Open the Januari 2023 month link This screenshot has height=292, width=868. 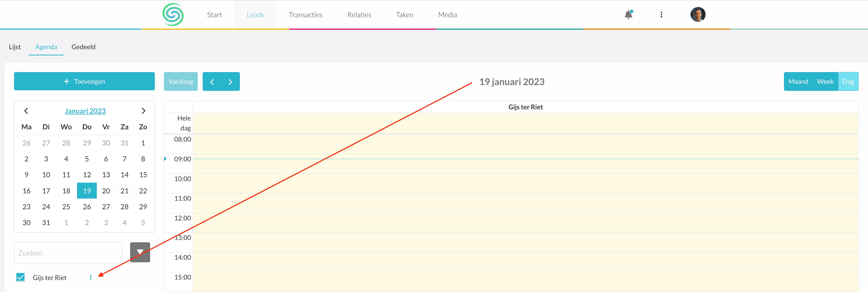[85, 111]
